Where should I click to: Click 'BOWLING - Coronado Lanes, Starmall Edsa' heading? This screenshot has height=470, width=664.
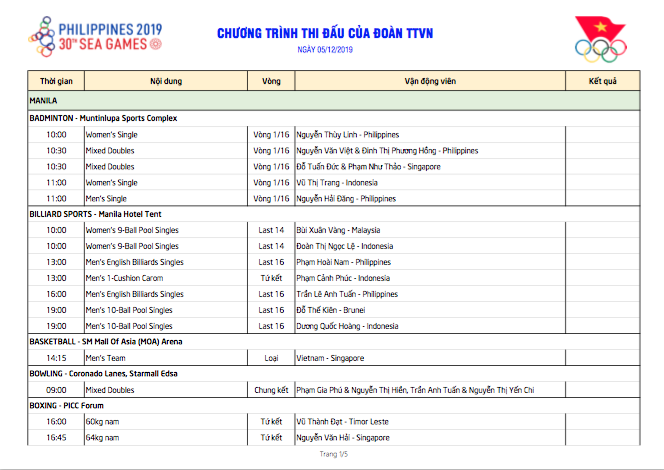103,374
